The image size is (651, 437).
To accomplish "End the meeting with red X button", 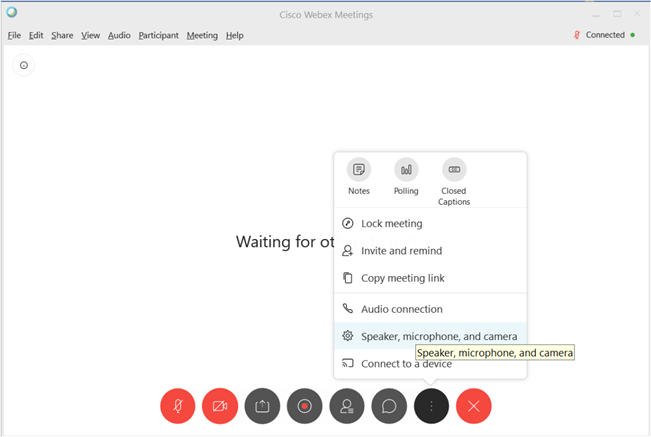I will point(474,406).
